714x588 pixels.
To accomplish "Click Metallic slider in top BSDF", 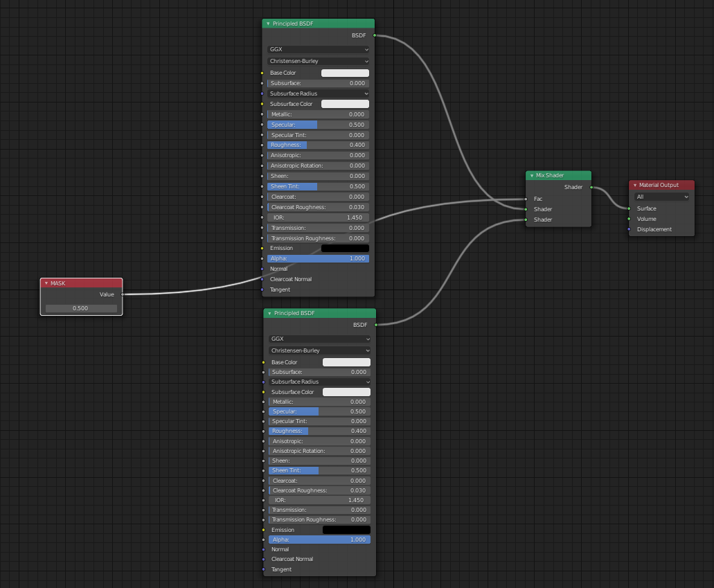I will click(319, 114).
